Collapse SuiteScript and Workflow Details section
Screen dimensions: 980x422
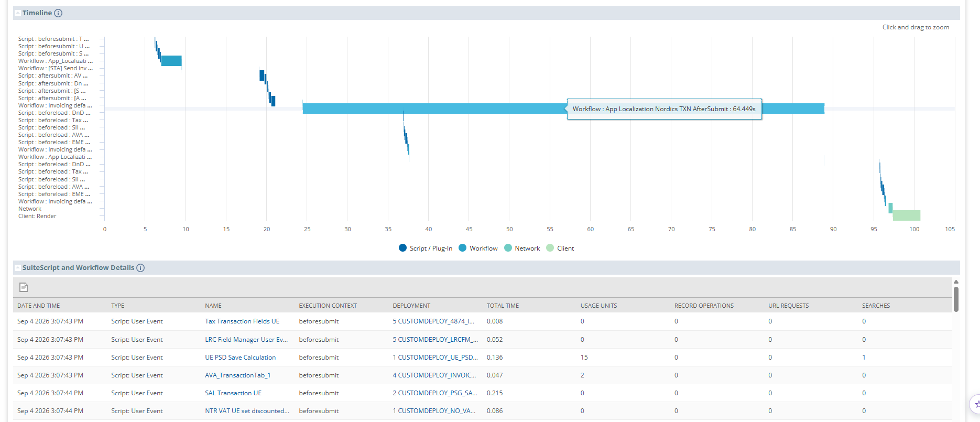[x=18, y=268]
